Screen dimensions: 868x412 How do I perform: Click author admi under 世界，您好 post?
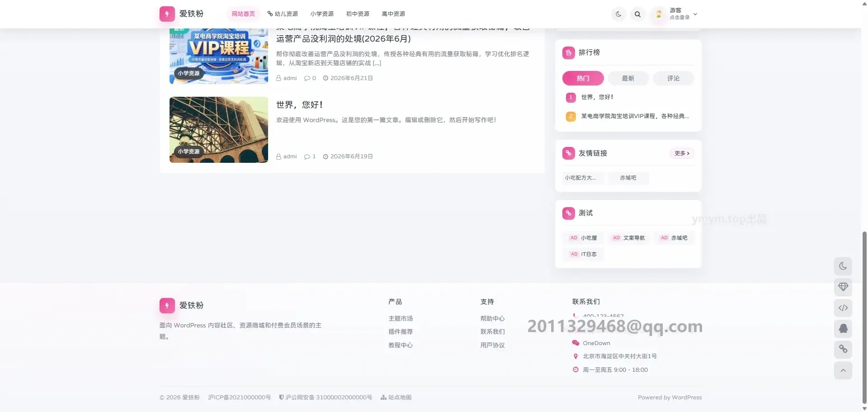(287, 156)
